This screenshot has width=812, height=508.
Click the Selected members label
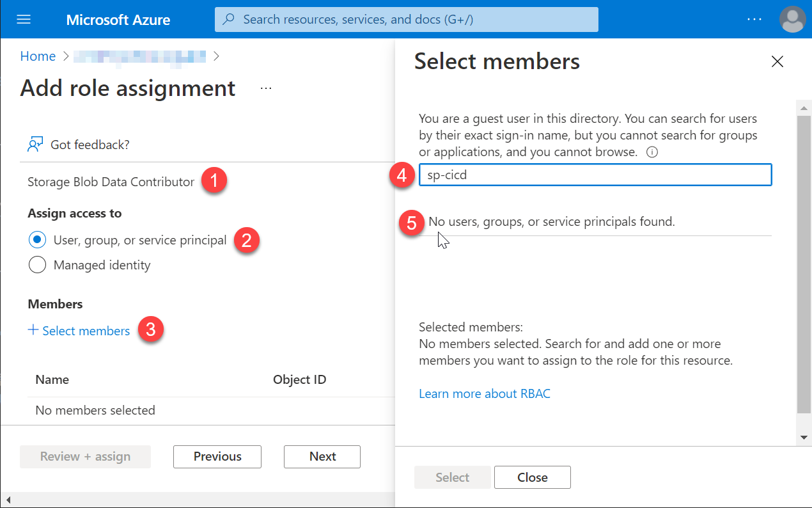471,327
